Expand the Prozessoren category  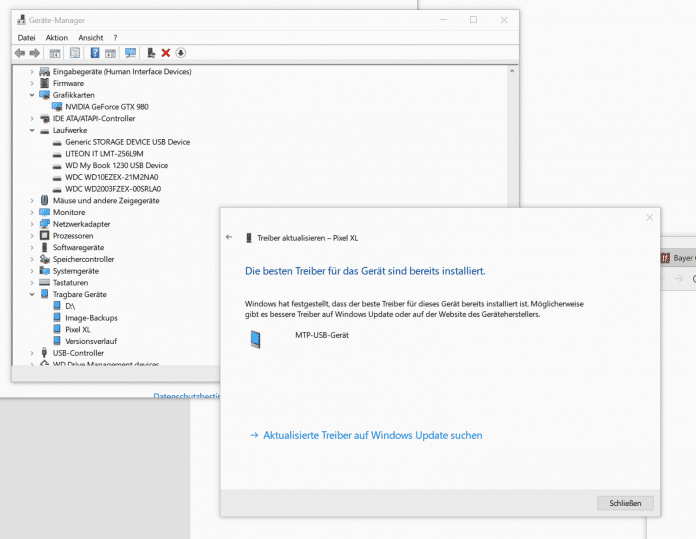(x=32, y=236)
